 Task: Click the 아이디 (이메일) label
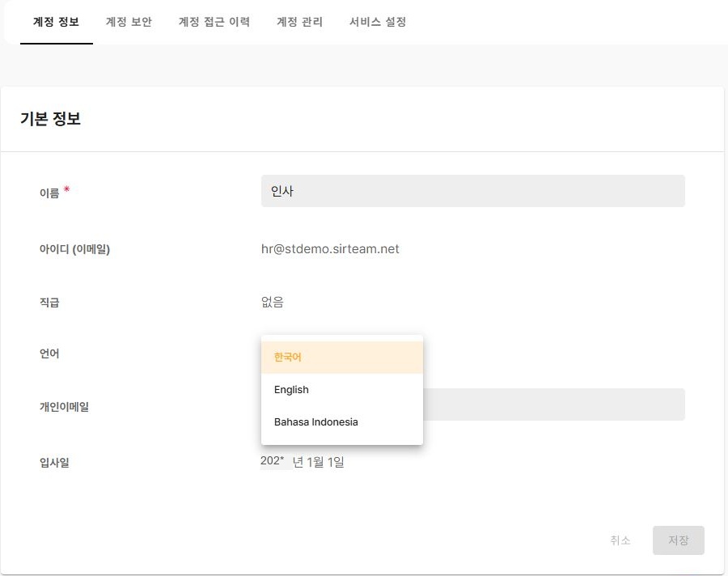(74, 249)
